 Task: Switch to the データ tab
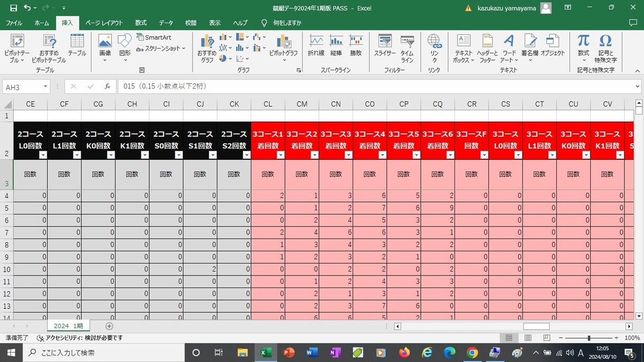click(166, 23)
